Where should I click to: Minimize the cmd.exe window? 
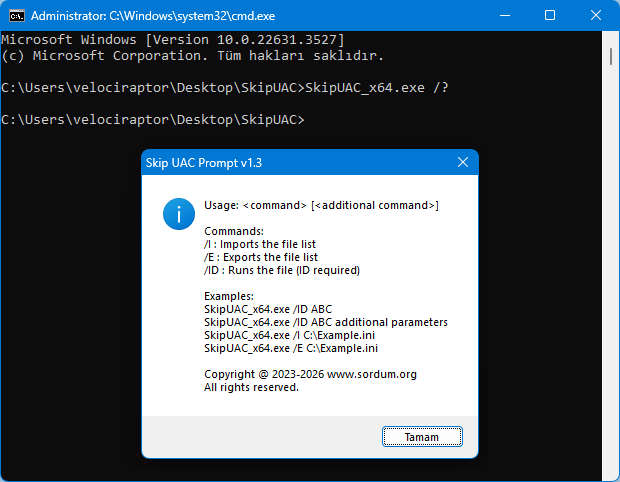tap(505, 16)
